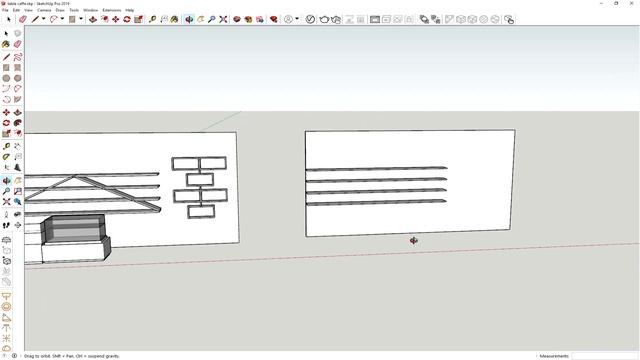Open the View menu

coord(28,10)
